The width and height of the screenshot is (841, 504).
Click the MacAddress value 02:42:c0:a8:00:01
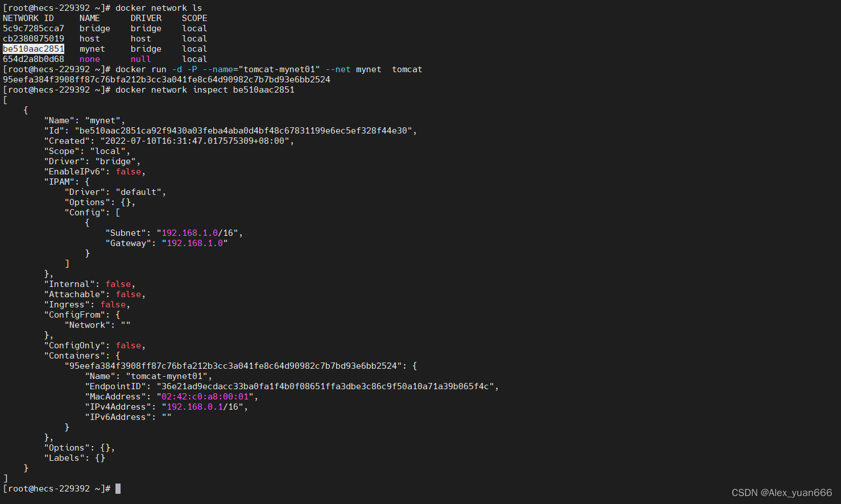coord(205,397)
